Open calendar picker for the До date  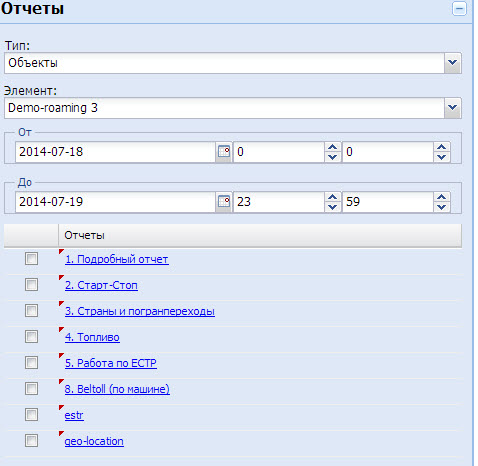coord(224,202)
